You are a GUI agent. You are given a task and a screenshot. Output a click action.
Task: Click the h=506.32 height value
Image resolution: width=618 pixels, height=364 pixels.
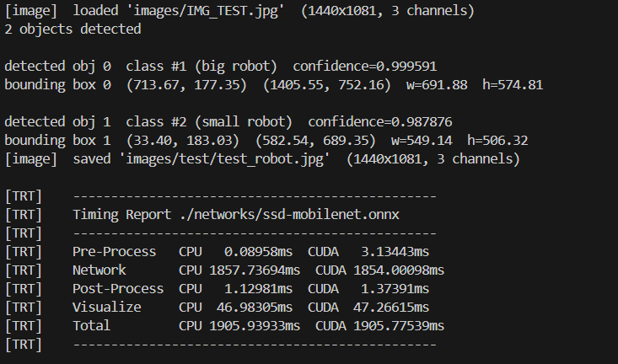pyautogui.click(x=481, y=141)
